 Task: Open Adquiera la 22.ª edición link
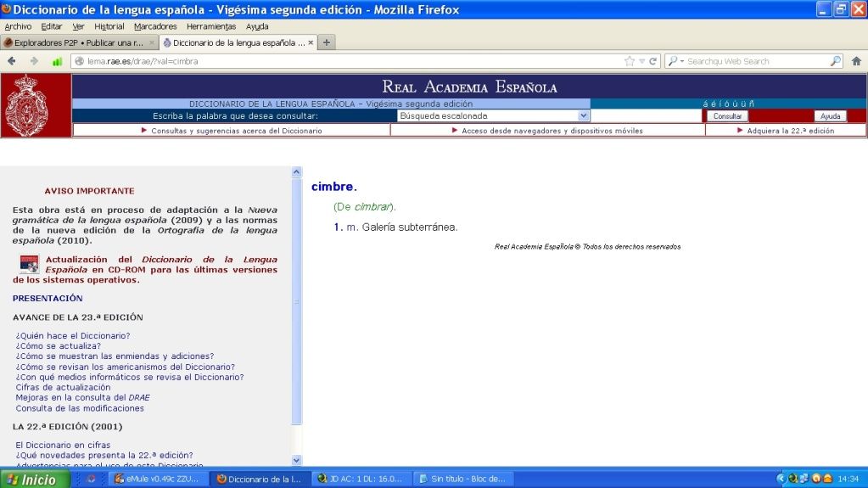(791, 131)
